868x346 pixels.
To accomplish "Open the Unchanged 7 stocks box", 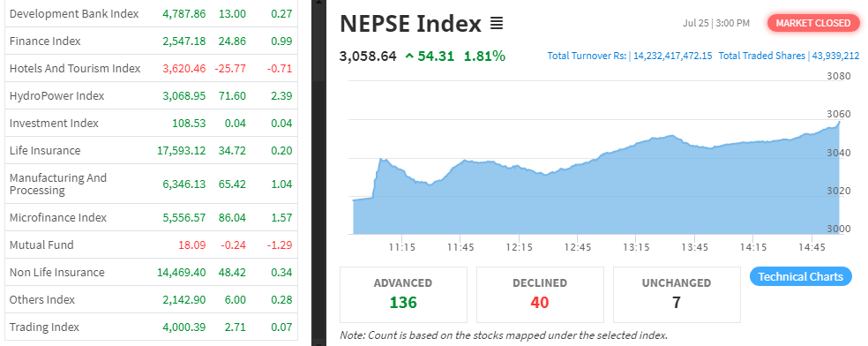I will (x=677, y=295).
